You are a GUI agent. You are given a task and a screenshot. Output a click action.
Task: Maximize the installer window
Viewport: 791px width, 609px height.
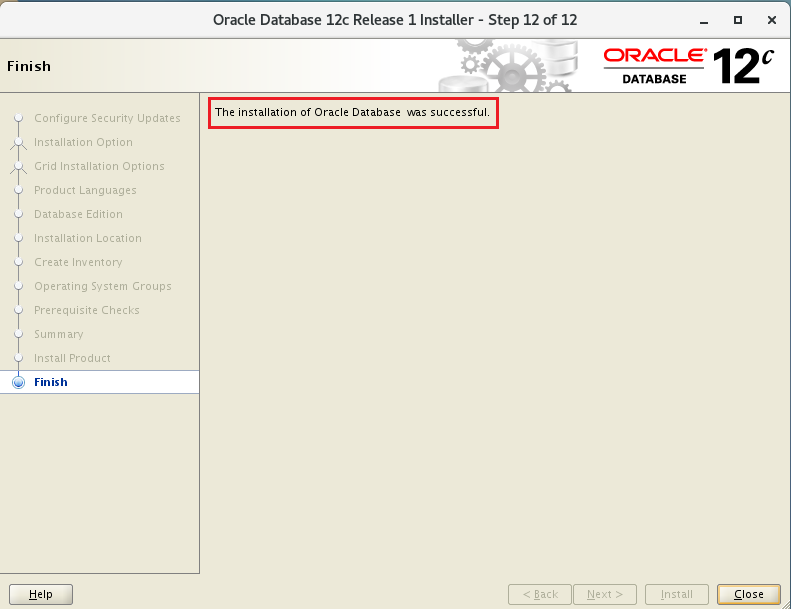tap(738, 20)
